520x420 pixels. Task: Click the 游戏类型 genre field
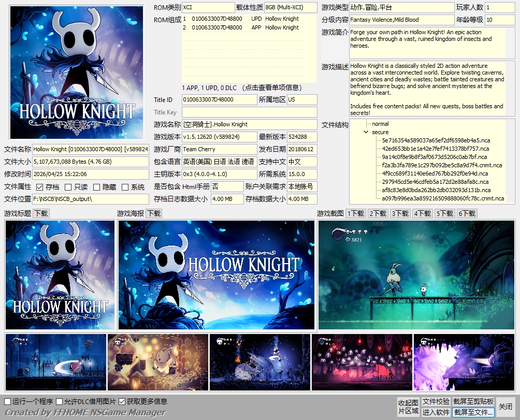(x=401, y=7)
